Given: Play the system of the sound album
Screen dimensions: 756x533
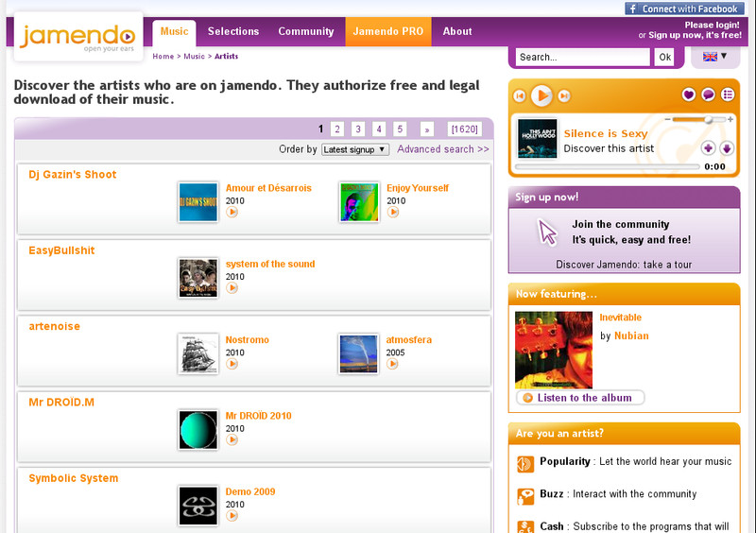Looking at the screenshot, I should (x=232, y=288).
